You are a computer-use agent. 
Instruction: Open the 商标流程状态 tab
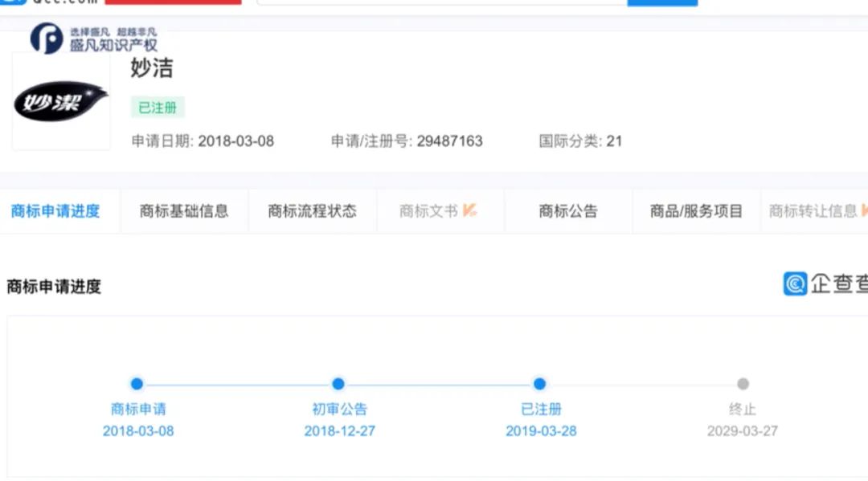311,210
